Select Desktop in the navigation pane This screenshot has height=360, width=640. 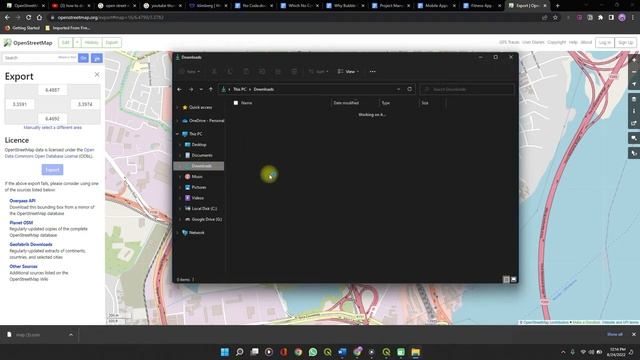(199, 144)
